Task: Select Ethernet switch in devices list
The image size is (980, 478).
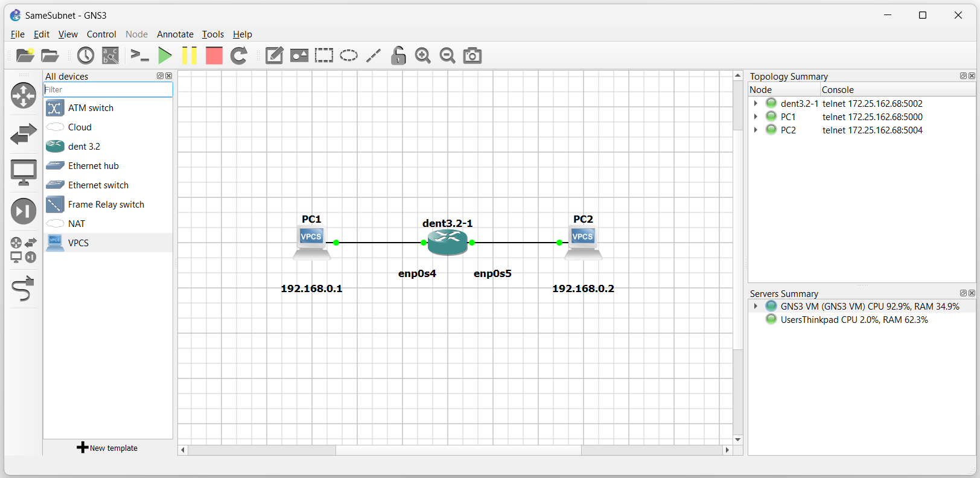Action: (108, 185)
